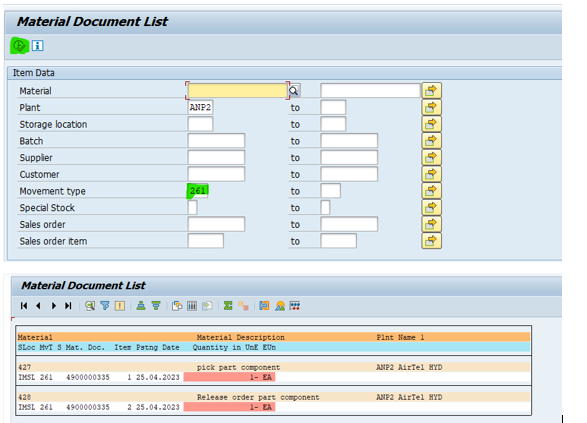
Task: Sort the list in ascending order
Action: click(141, 306)
